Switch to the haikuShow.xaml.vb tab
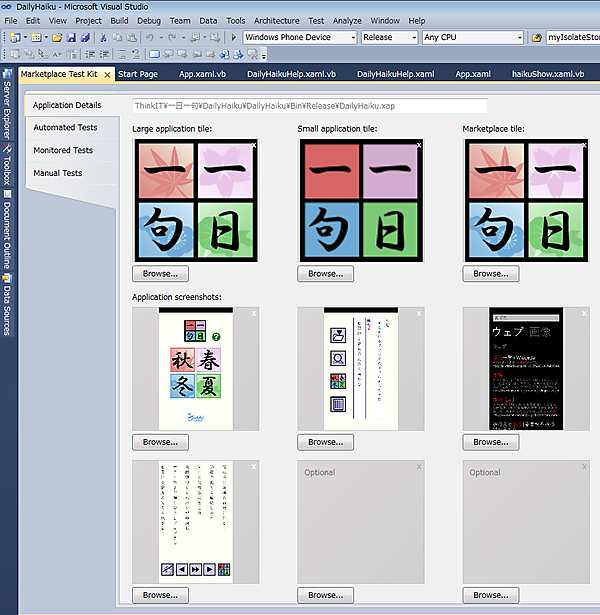The width and height of the screenshot is (600, 615). coord(547,74)
